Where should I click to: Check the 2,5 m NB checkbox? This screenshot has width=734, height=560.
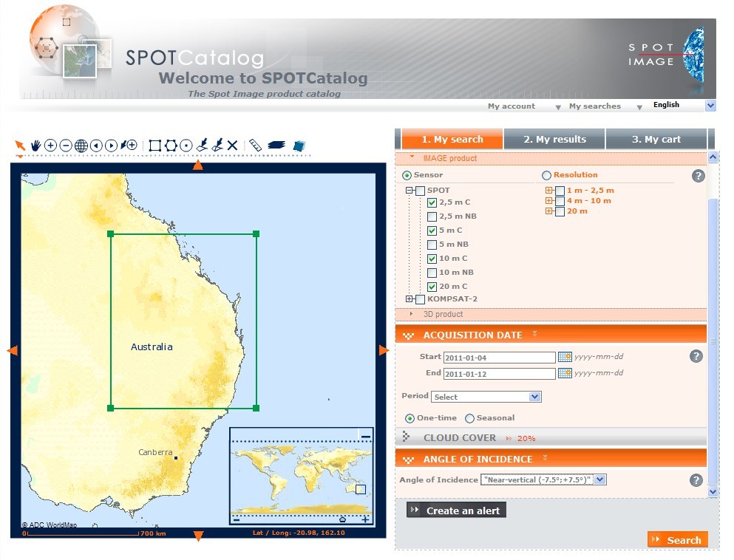coord(432,216)
